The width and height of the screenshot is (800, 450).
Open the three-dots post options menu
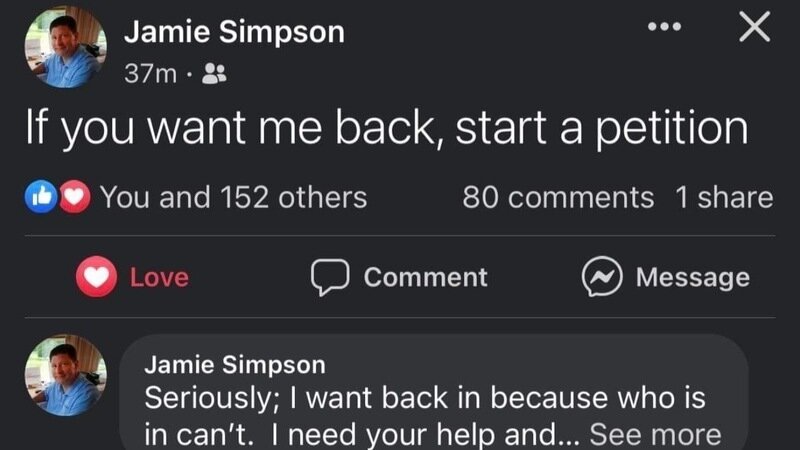(x=664, y=28)
